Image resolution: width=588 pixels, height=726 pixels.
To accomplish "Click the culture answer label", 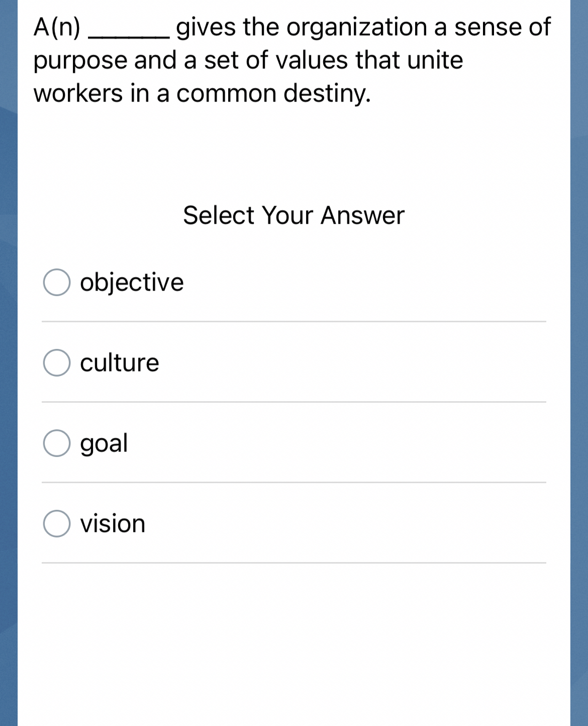I will 118,363.
